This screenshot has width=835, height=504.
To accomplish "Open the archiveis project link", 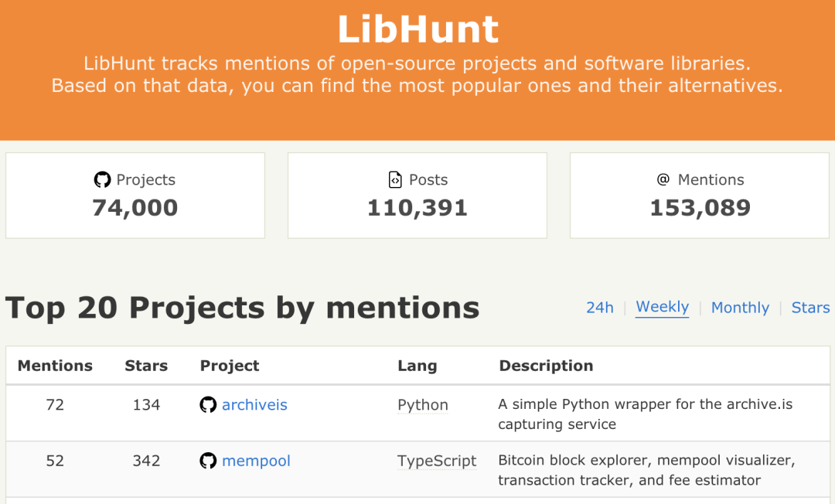I will pyautogui.click(x=254, y=404).
